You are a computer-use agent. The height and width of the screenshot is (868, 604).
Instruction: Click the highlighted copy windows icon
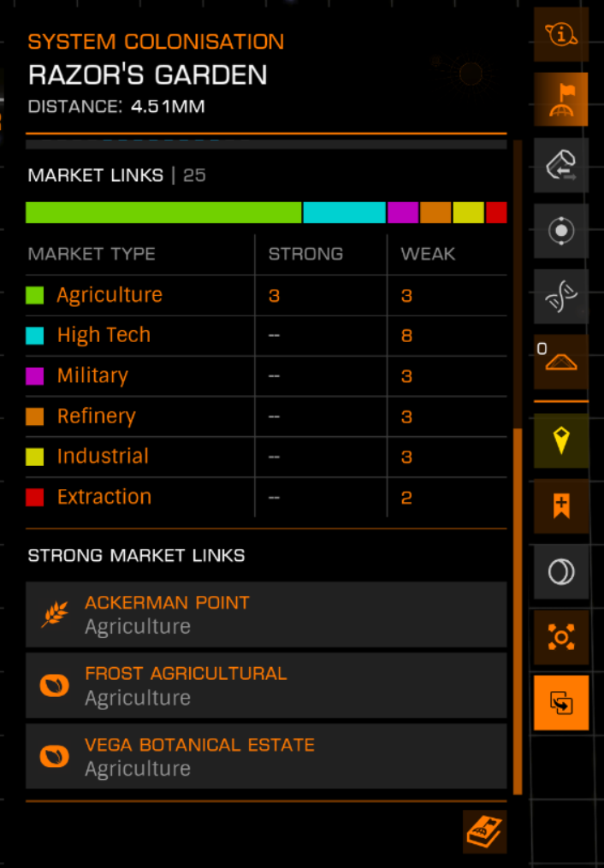coord(561,703)
